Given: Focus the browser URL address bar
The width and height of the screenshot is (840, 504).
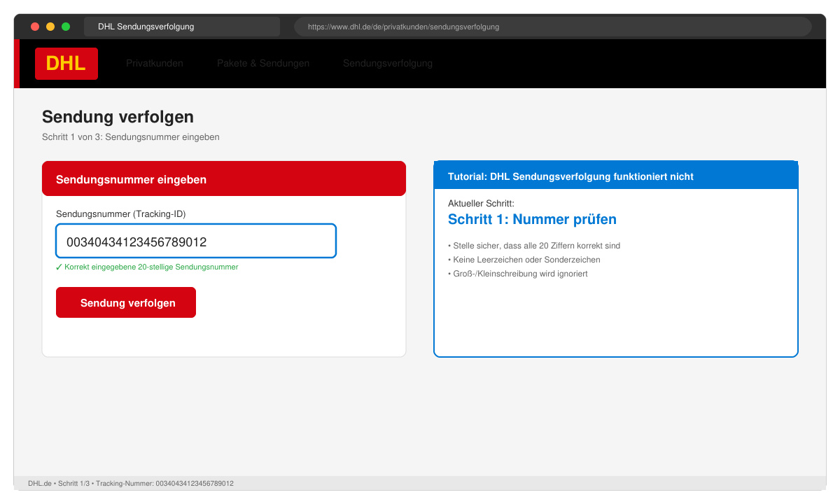Looking at the screenshot, I should pyautogui.click(x=553, y=27).
